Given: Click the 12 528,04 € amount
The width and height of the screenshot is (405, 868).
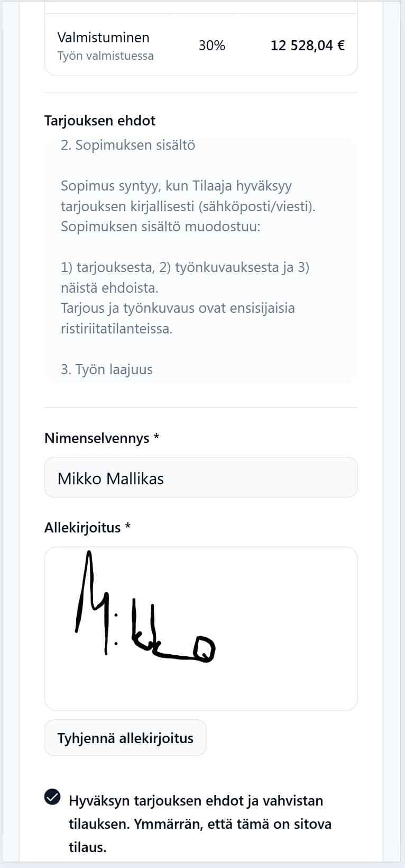Looking at the screenshot, I should coord(308,46).
